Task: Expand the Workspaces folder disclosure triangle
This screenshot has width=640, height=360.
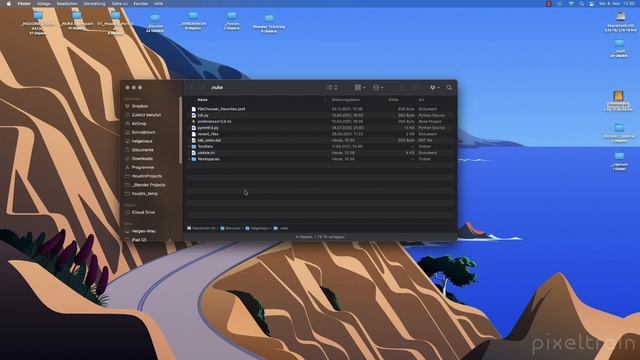Action: [189, 159]
